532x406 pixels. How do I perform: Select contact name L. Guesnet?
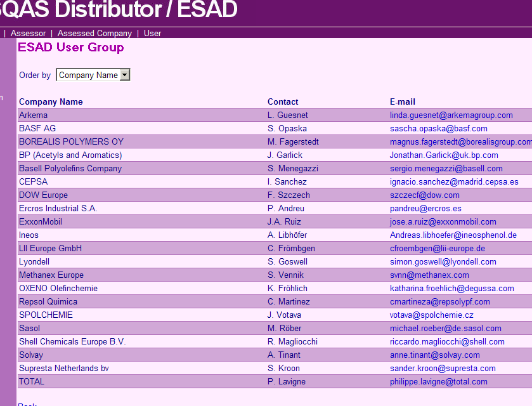click(x=287, y=115)
